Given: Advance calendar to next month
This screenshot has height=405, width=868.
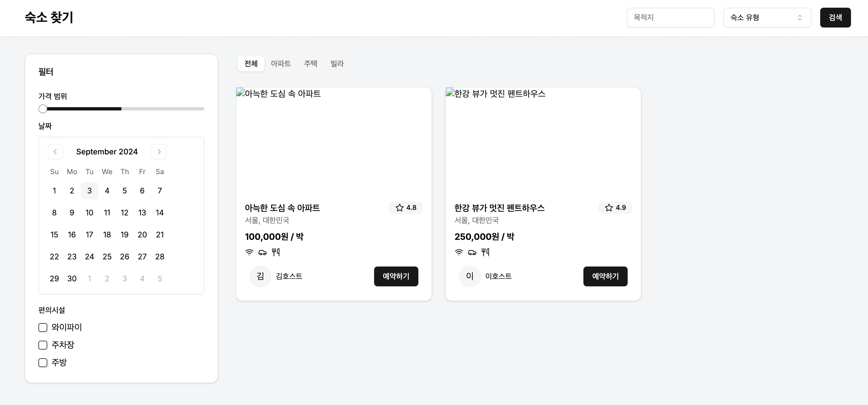Looking at the screenshot, I should tap(159, 152).
